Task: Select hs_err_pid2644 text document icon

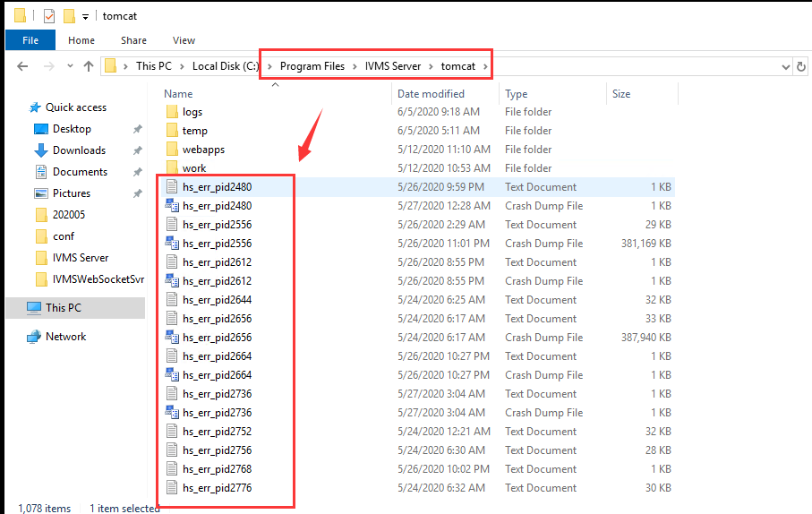Action: pos(172,299)
